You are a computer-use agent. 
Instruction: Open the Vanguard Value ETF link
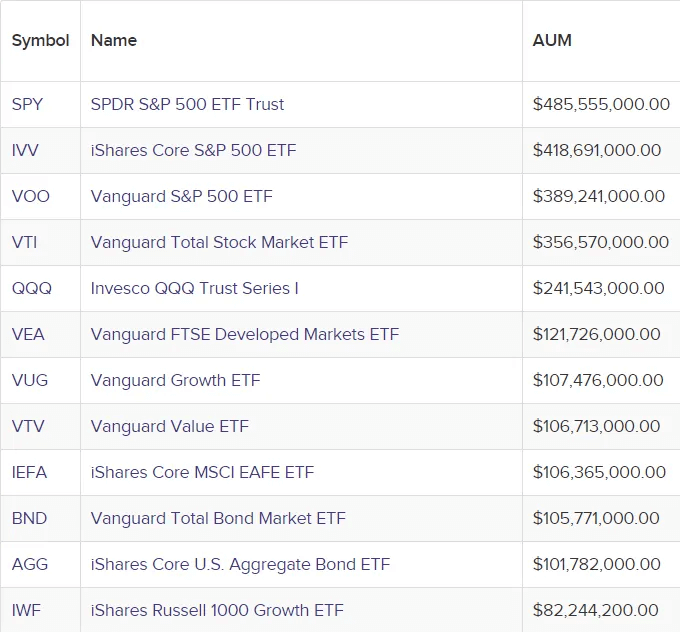[169, 426]
